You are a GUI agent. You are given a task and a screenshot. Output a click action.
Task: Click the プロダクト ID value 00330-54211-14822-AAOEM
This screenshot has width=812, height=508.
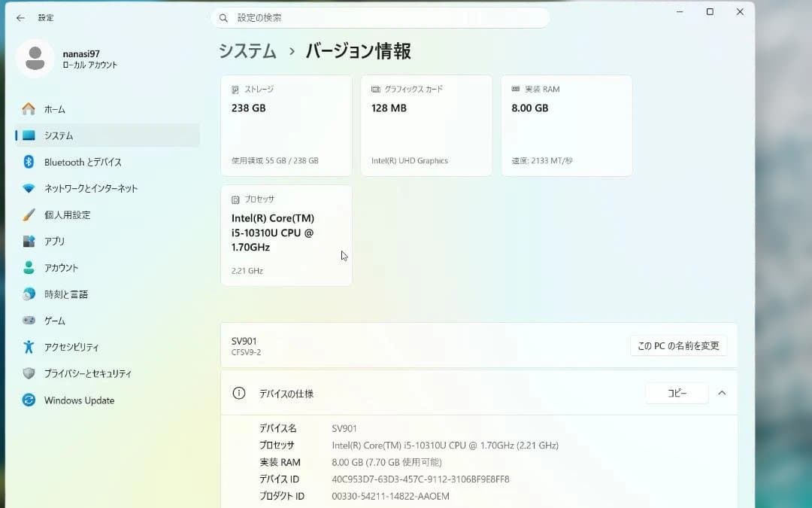(390, 496)
